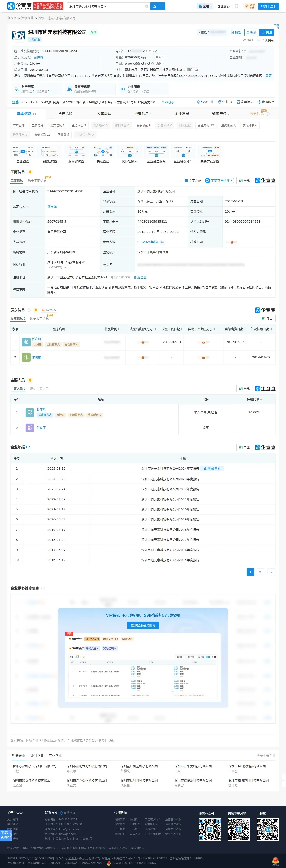
Task: Click the mobile phone icon in the header
Action: point(237,6)
